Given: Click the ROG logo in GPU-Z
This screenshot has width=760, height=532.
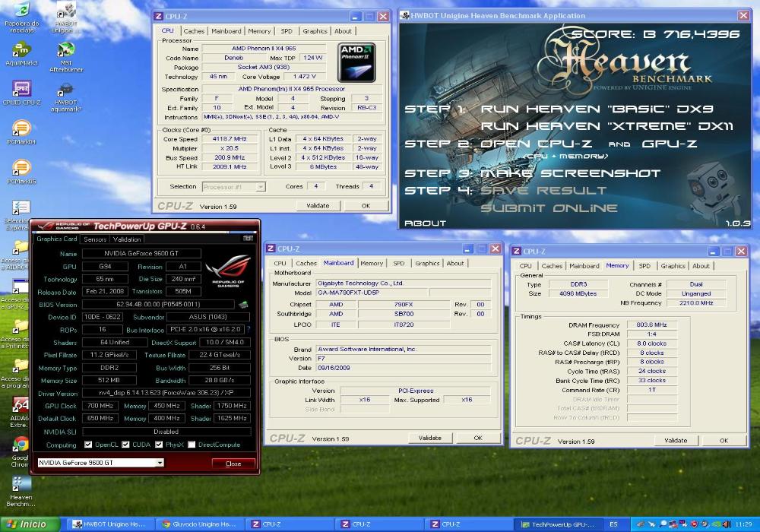Looking at the screenshot, I should (x=228, y=272).
